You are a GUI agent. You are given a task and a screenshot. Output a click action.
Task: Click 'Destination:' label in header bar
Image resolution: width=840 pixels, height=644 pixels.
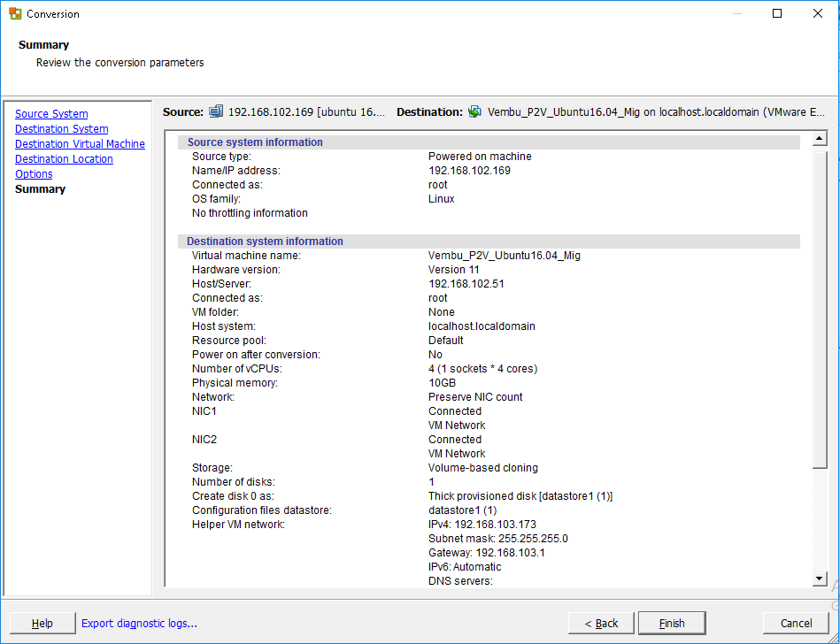(x=429, y=111)
